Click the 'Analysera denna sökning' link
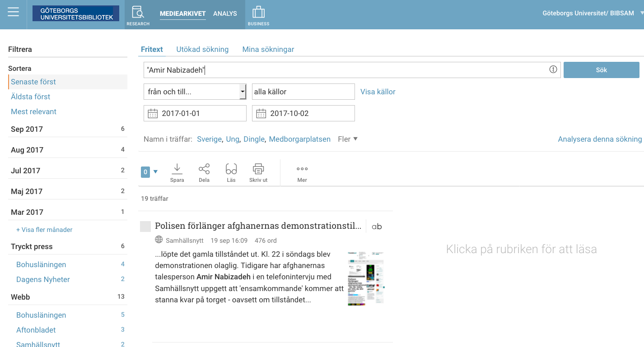The width and height of the screenshot is (644, 347). click(600, 139)
